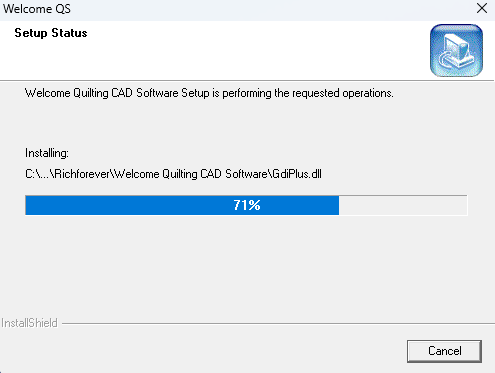Click the InstallShield branding label
Screen dimensions: 495x373
pos(29,323)
